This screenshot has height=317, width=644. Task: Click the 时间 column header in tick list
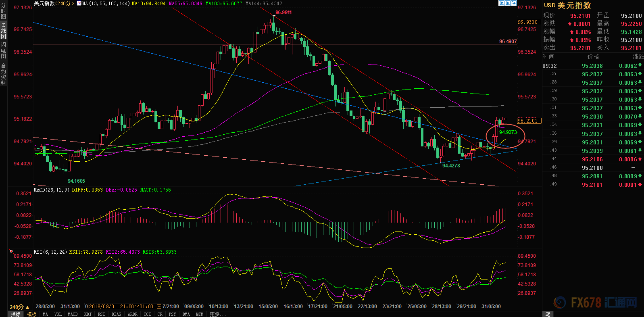548,57
